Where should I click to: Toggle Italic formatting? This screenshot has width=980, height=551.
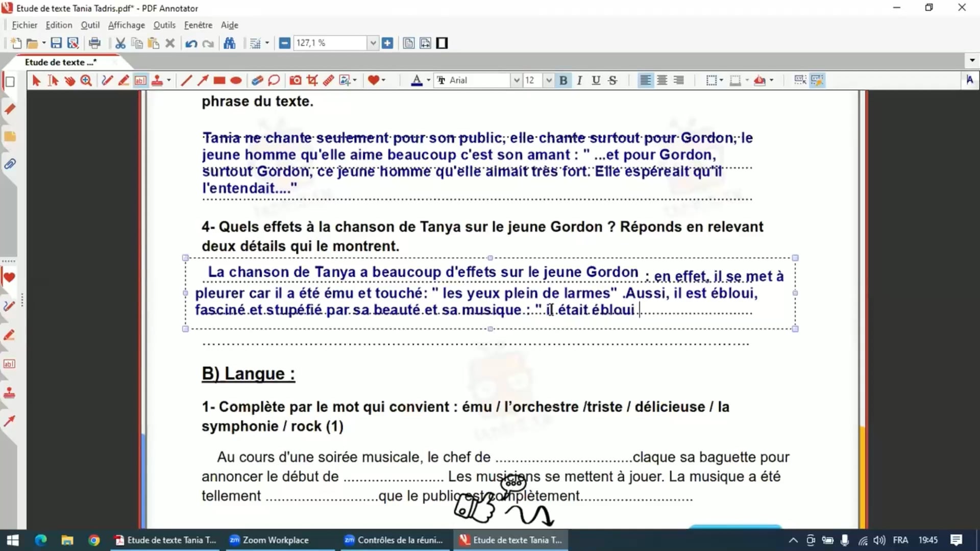(x=579, y=80)
